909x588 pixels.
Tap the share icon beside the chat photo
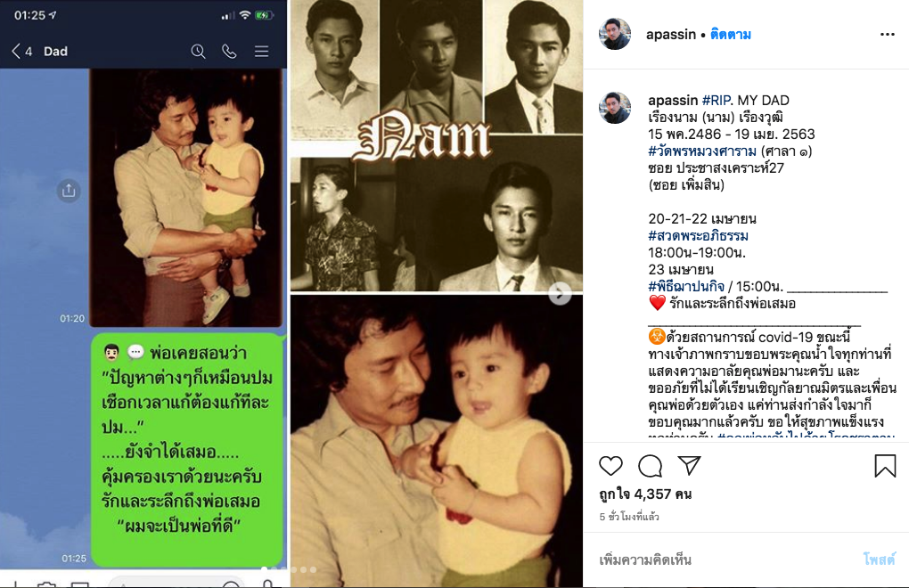pyautogui.click(x=69, y=191)
